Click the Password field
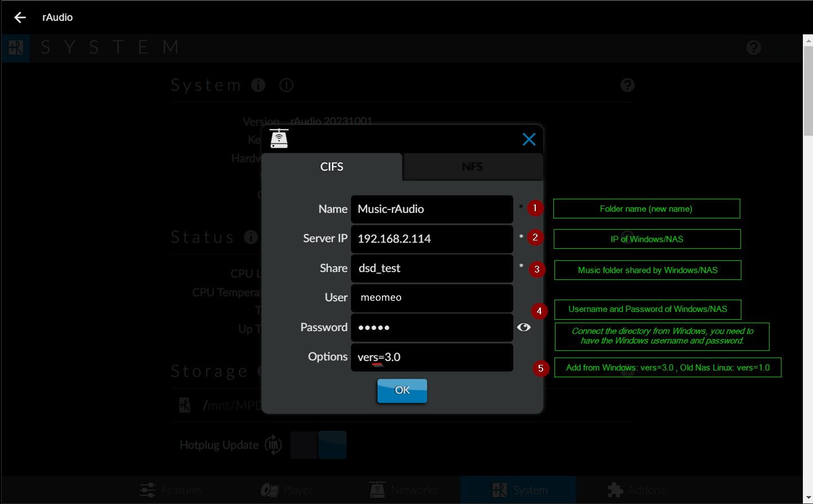The height and width of the screenshot is (504, 813). [432, 327]
